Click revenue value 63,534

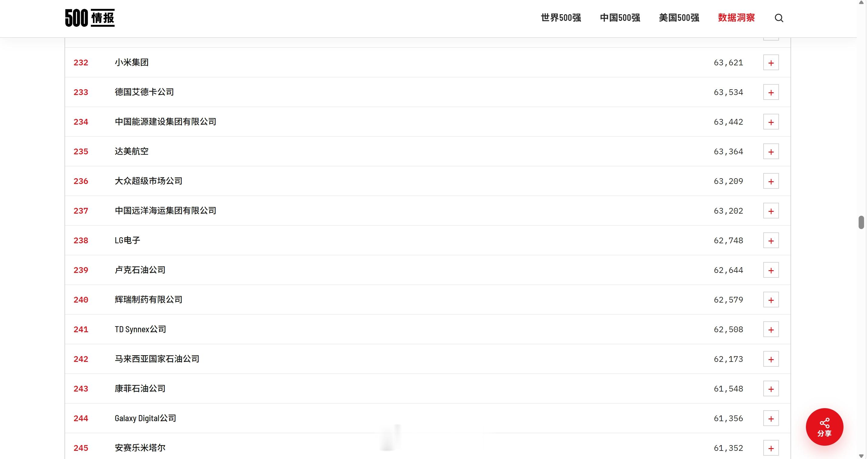tap(728, 92)
